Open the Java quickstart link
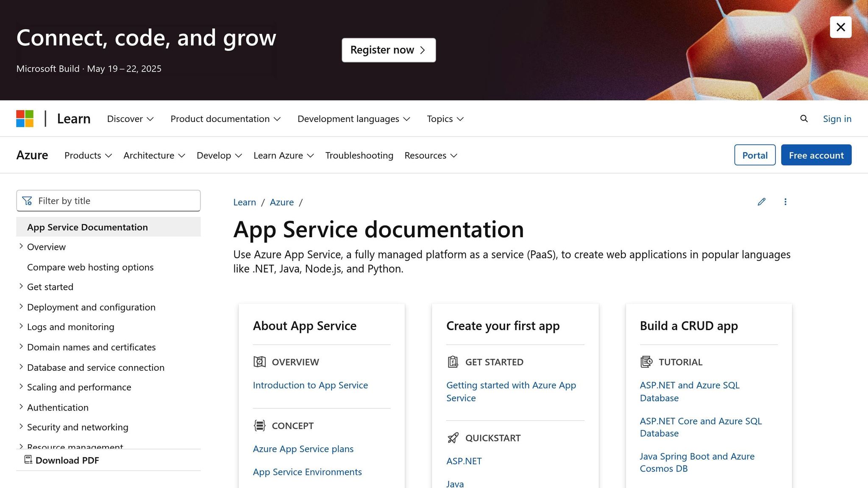Image resolution: width=868 pixels, height=488 pixels. tap(455, 484)
